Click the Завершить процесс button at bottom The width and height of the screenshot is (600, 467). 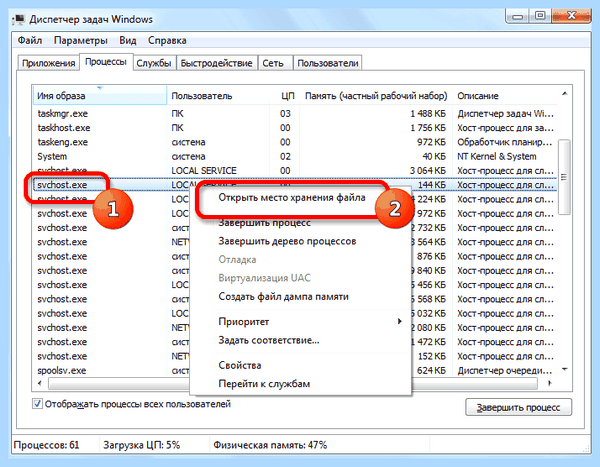[518, 407]
